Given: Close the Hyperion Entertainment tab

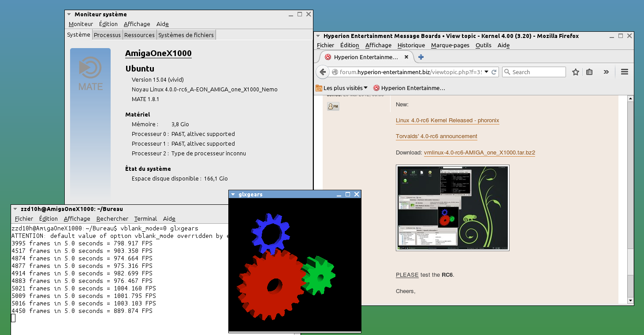Looking at the screenshot, I should tap(406, 57).
